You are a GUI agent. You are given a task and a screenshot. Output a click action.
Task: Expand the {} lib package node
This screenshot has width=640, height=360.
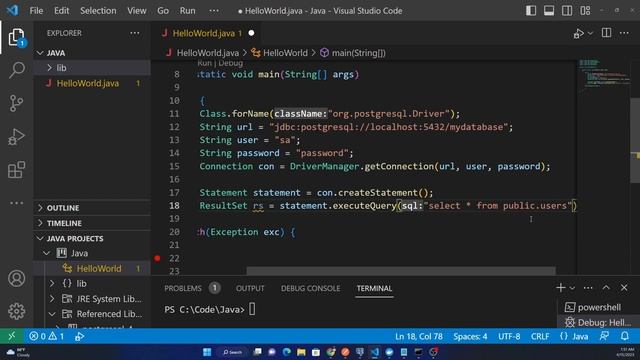(x=92, y=283)
